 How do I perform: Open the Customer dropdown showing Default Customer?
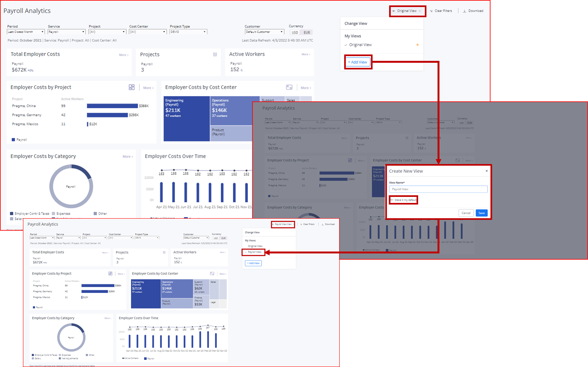click(264, 32)
